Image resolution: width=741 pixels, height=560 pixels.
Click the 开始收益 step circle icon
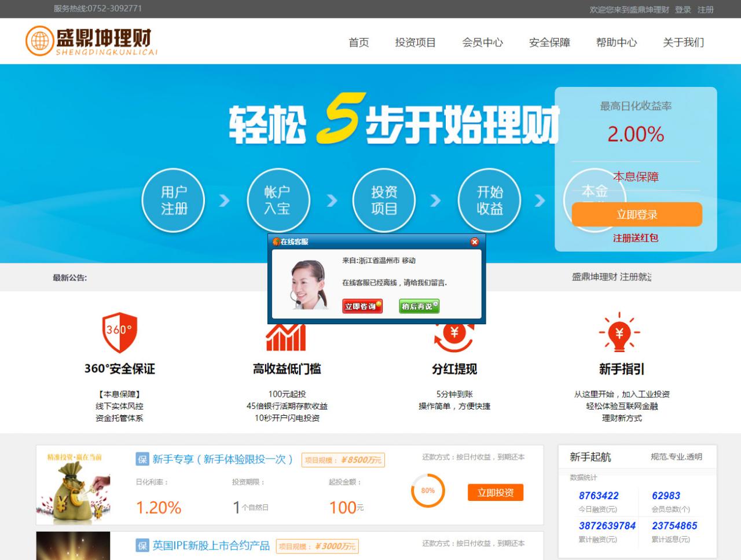point(489,200)
